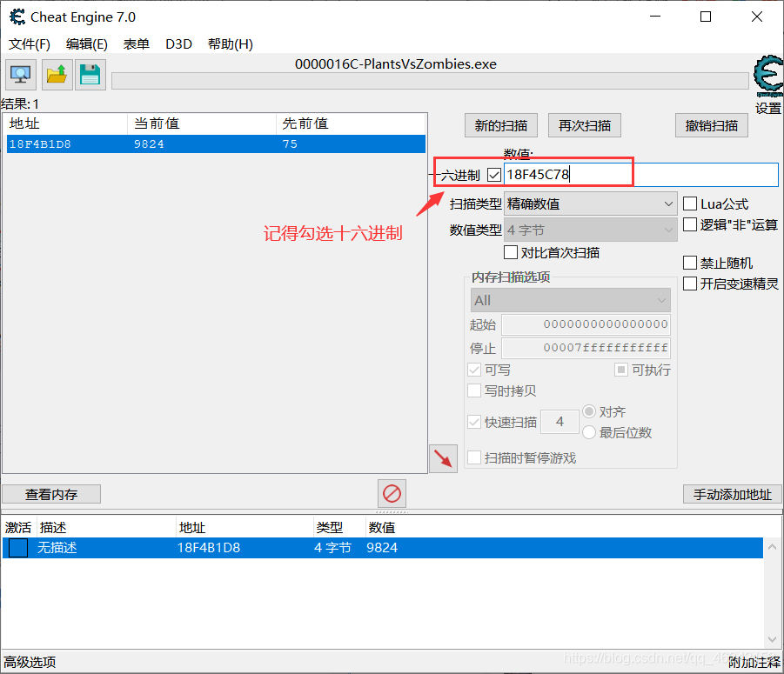Viewport: 784px width, 674px height.
Task: Open the 文件(F) menu
Action: [x=30, y=44]
